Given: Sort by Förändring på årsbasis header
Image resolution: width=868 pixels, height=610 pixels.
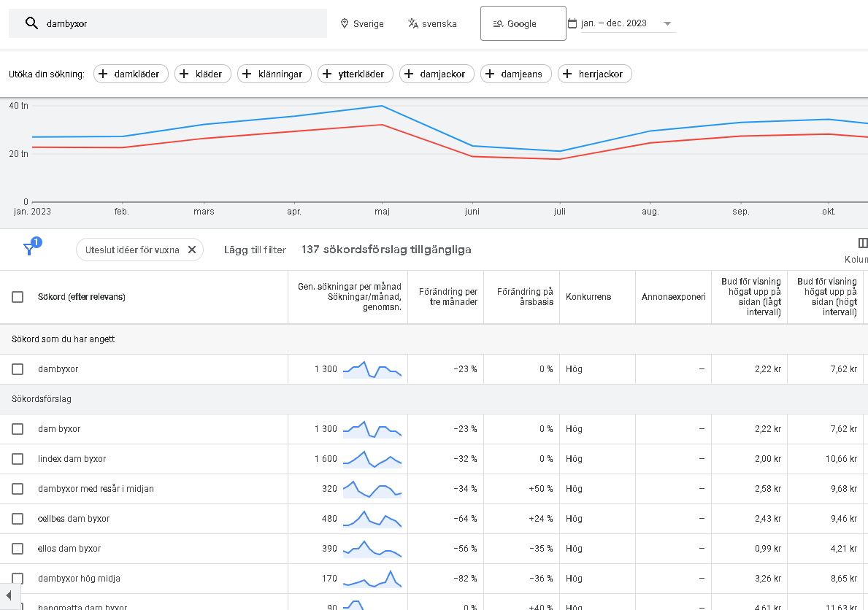Looking at the screenshot, I should pos(525,297).
